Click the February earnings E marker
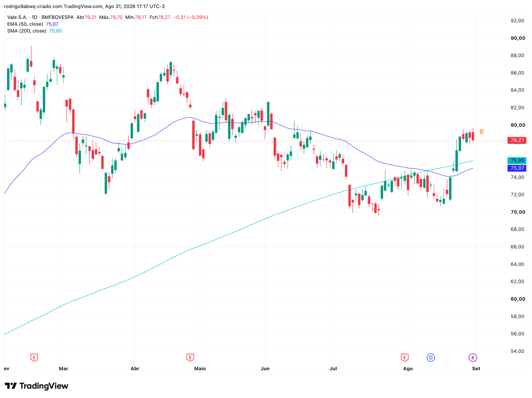Viewport: 532px width, 398px height. tap(34, 357)
